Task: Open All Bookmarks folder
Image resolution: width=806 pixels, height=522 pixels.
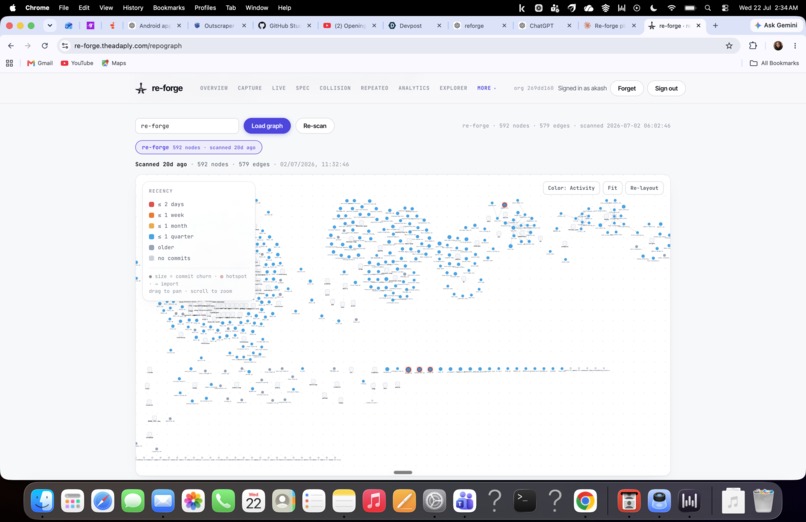Action: [x=774, y=63]
